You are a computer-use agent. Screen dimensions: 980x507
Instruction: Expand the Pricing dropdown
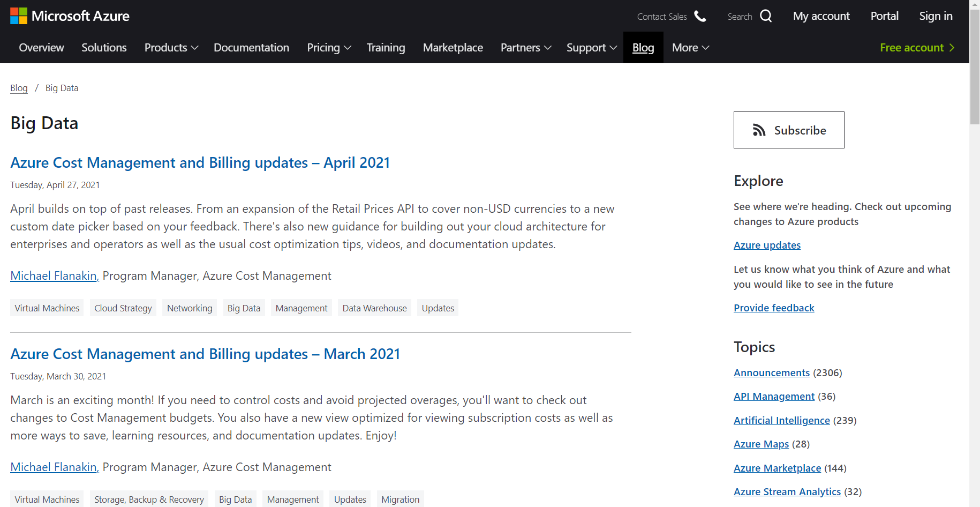click(329, 48)
